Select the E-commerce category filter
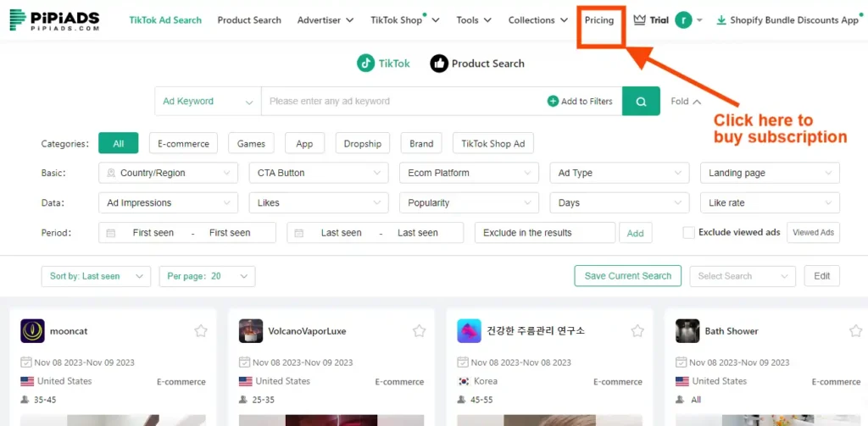The height and width of the screenshot is (426, 868). tap(183, 143)
